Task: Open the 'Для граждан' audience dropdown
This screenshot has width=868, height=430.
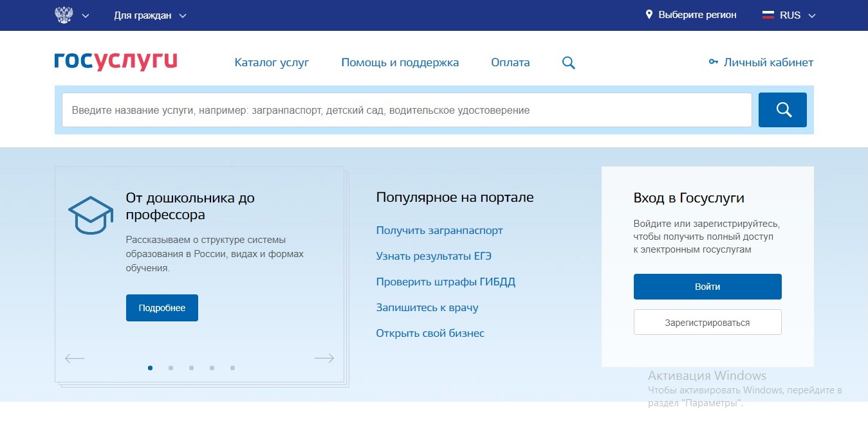Action: tap(150, 15)
